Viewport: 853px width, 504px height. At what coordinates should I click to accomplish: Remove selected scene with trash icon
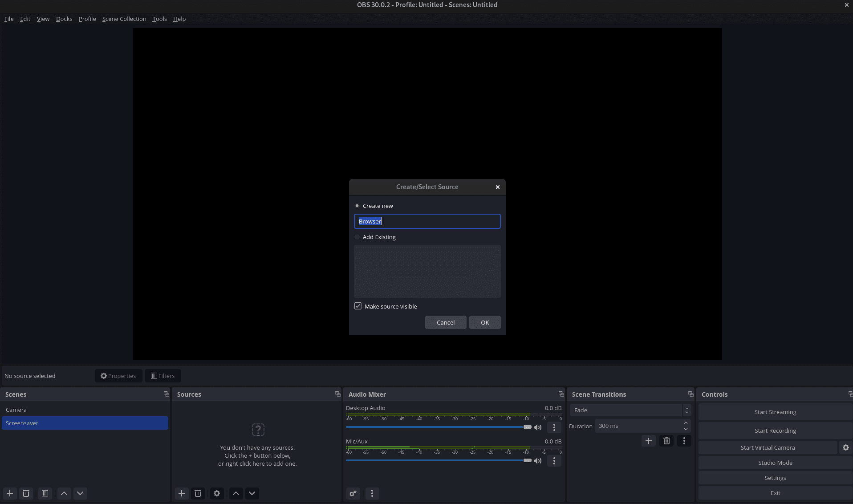[x=26, y=493]
